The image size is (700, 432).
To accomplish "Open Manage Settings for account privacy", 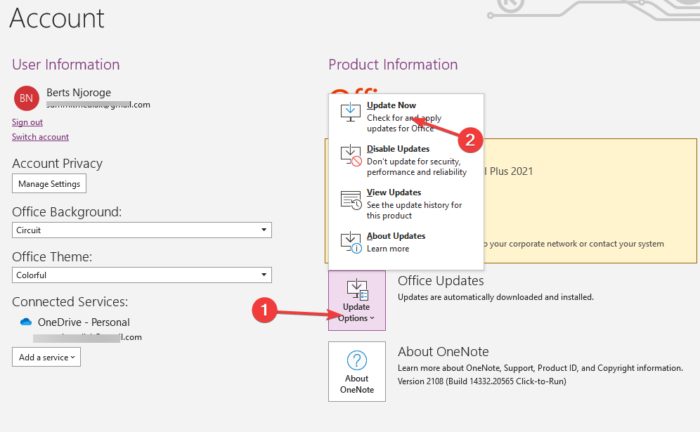I will coord(49,183).
